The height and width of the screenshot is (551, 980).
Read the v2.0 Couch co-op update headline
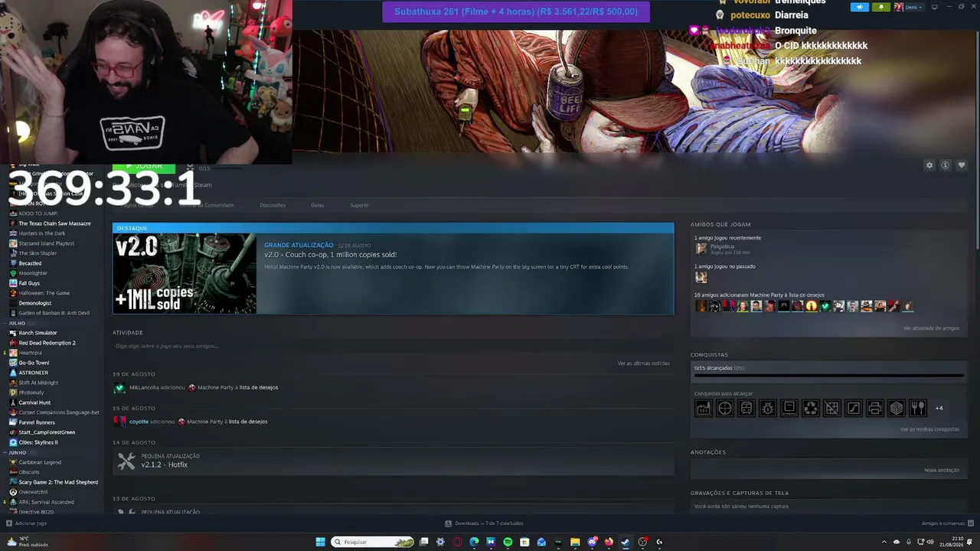[x=330, y=255]
